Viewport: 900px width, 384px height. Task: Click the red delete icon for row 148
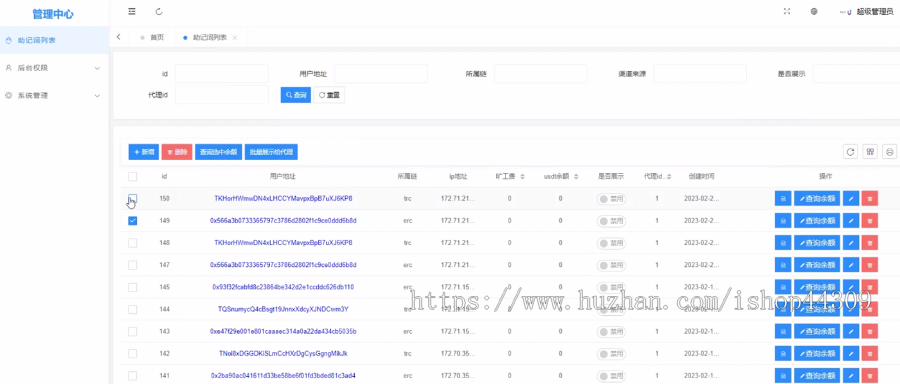pyautogui.click(x=870, y=243)
